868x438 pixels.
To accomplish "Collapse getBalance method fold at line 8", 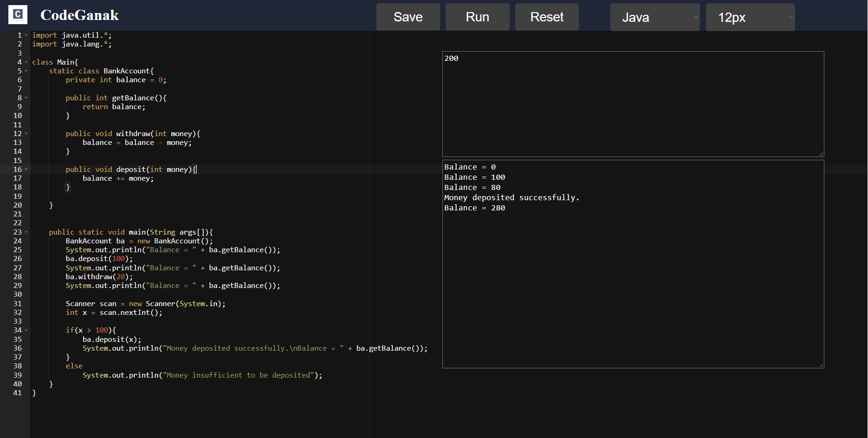I will pyautogui.click(x=26, y=98).
